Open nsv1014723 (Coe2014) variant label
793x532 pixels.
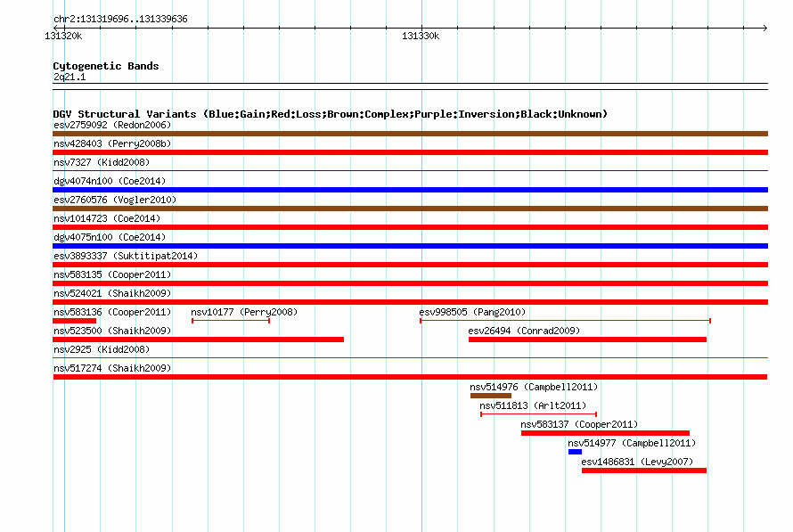[x=107, y=218]
